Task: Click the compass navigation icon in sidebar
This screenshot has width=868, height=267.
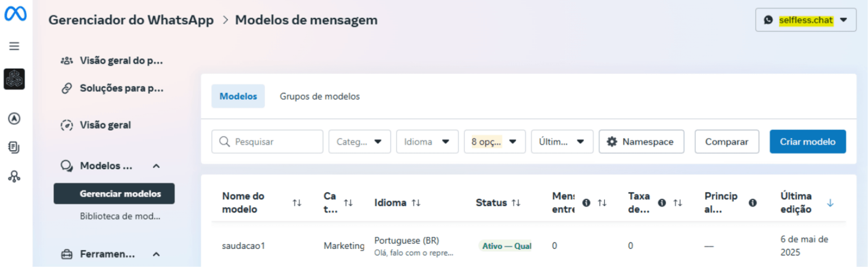Action: click(14, 119)
